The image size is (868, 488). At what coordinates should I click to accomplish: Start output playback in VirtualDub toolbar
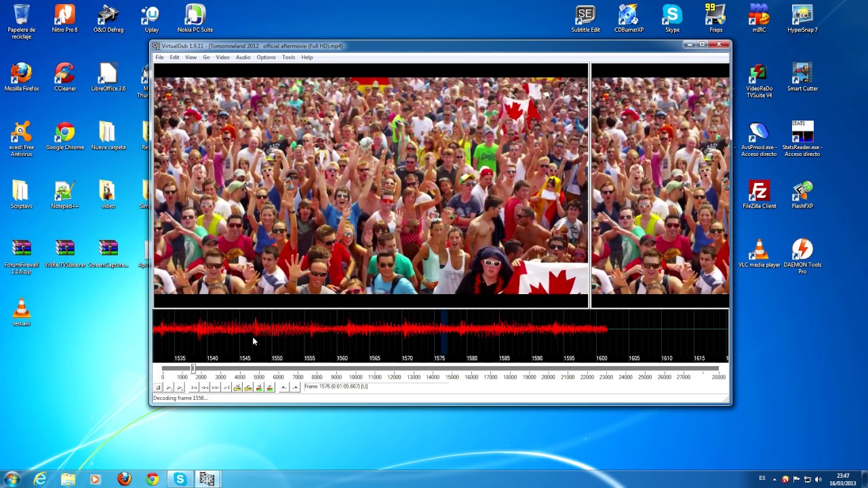(180, 387)
